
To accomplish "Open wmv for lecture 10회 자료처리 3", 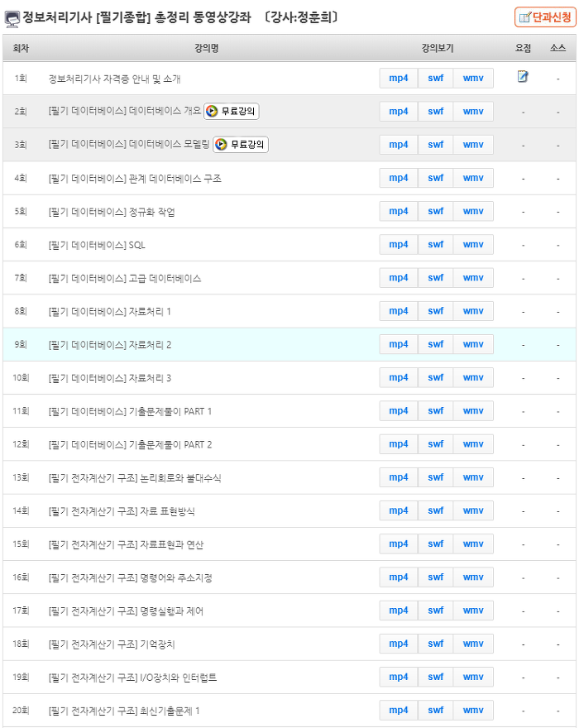I will pyautogui.click(x=473, y=378).
